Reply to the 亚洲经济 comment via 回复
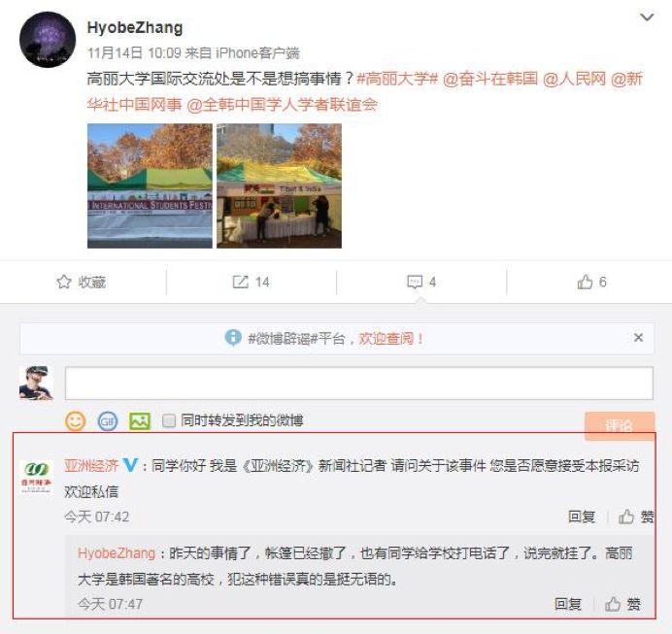672x634 pixels. click(582, 517)
